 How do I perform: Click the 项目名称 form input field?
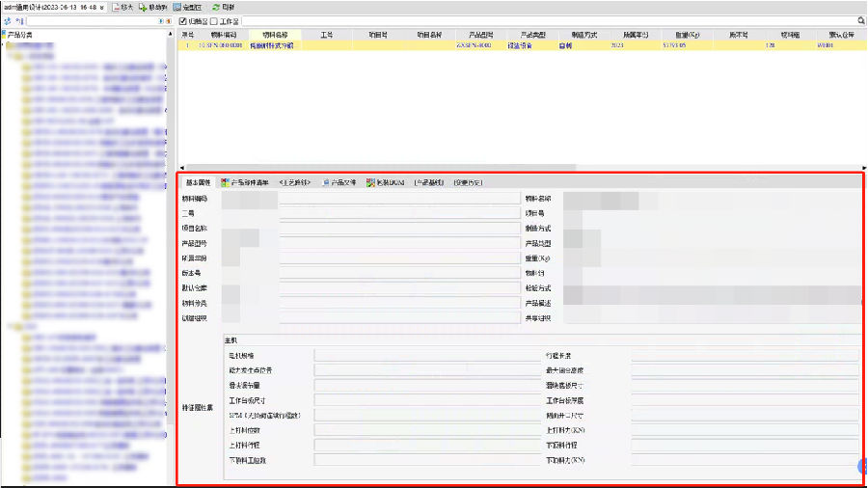[x=371, y=228]
